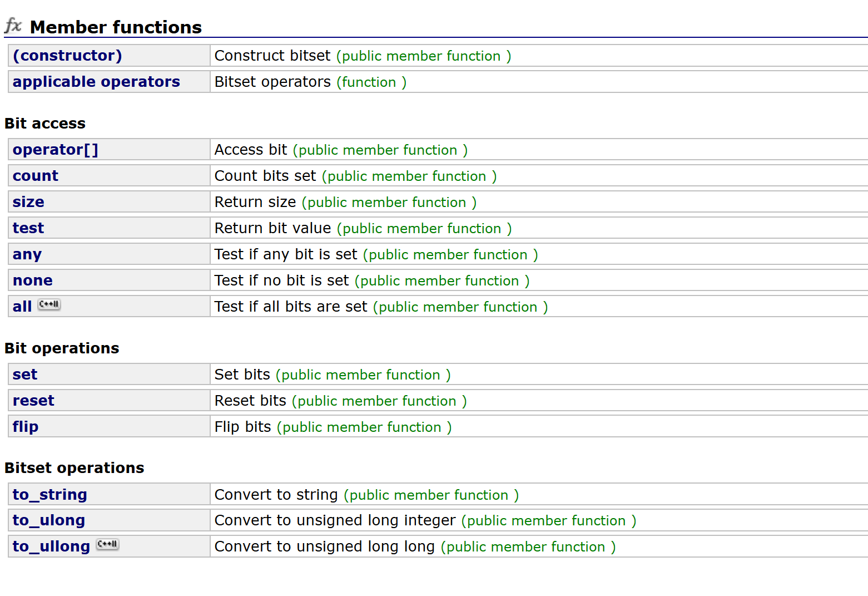Open the any function reference
Screen dimensions: 868x596
click(x=27, y=254)
